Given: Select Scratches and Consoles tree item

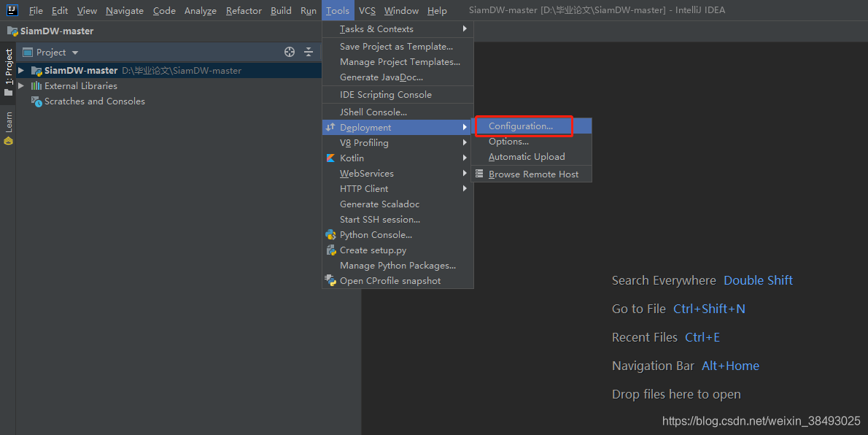Looking at the screenshot, I should pyautogui.click(x=95, y=101).
